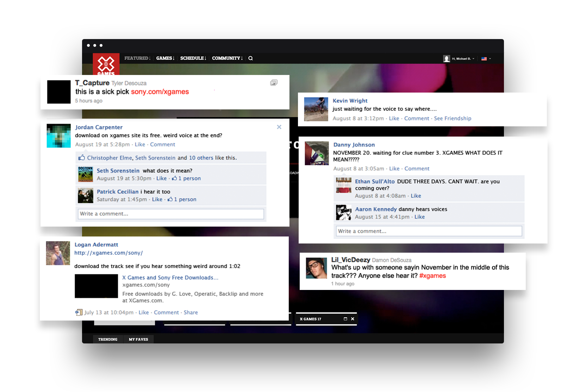This screenshot has width=586, height=392.
Task: Open Jordan Carpenter's profile
Action: (x=99, y=127)
